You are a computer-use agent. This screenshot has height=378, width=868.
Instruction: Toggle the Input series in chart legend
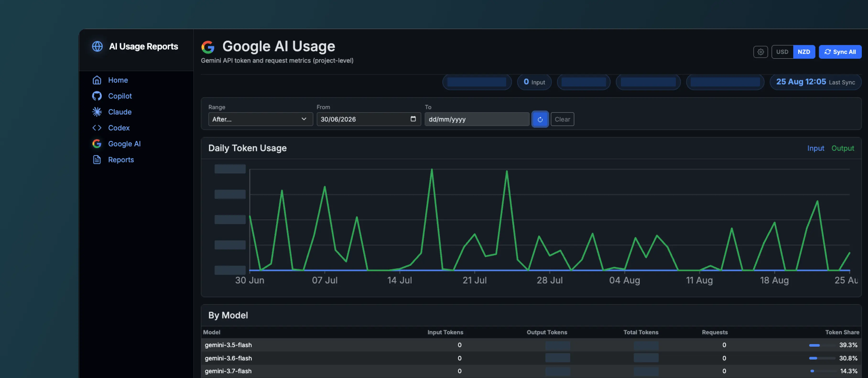point(815,148)
